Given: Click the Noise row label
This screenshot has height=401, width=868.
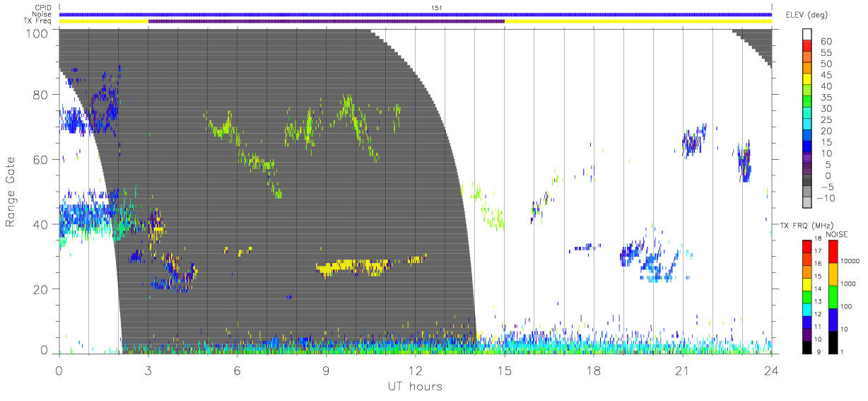Looking at the screenshot, I should click(42, 14).
